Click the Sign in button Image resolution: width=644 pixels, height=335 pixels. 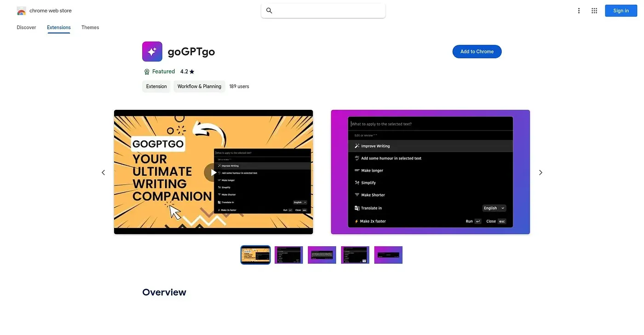(x=621, y=11)
